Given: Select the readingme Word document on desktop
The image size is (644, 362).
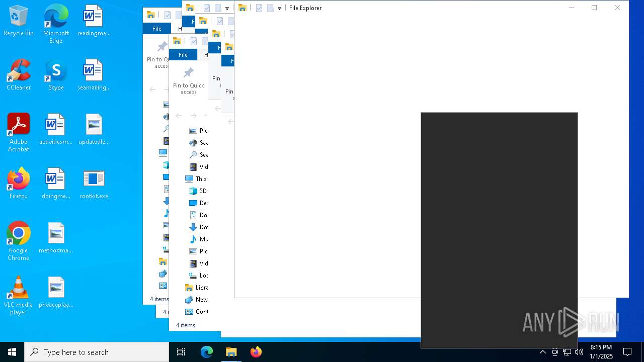Looking at the screenshot, I should click(x=94, y=21).
